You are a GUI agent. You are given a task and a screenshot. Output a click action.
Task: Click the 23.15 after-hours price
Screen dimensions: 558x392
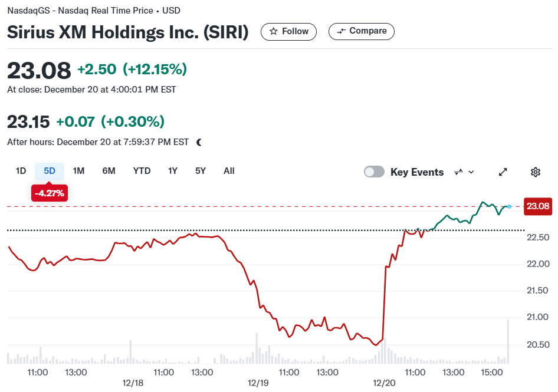(x=28, y=121)
